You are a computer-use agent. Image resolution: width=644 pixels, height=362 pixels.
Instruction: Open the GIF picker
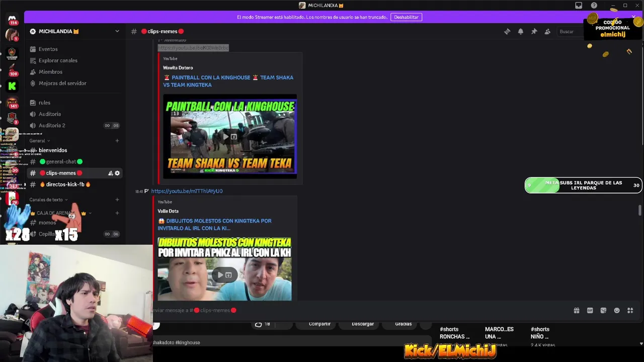pyautogui.click(x=590, y=310)
